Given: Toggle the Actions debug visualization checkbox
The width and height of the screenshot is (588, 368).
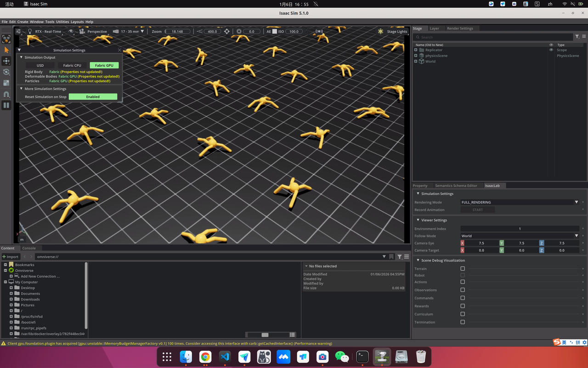Looking at the screenshot, I should click(x=463, y=282).
